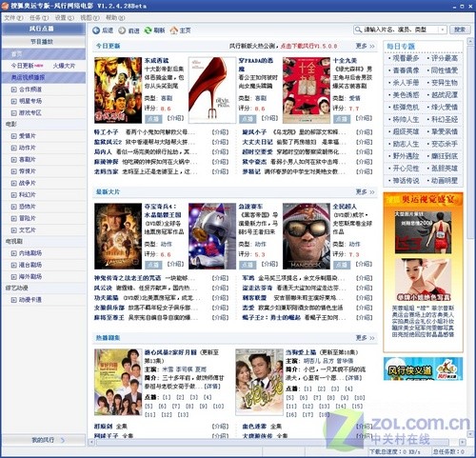The height and width of the screenshot is (458, 476).
Task: Click play button under 全民超人 Hancock
Action: 342,265
